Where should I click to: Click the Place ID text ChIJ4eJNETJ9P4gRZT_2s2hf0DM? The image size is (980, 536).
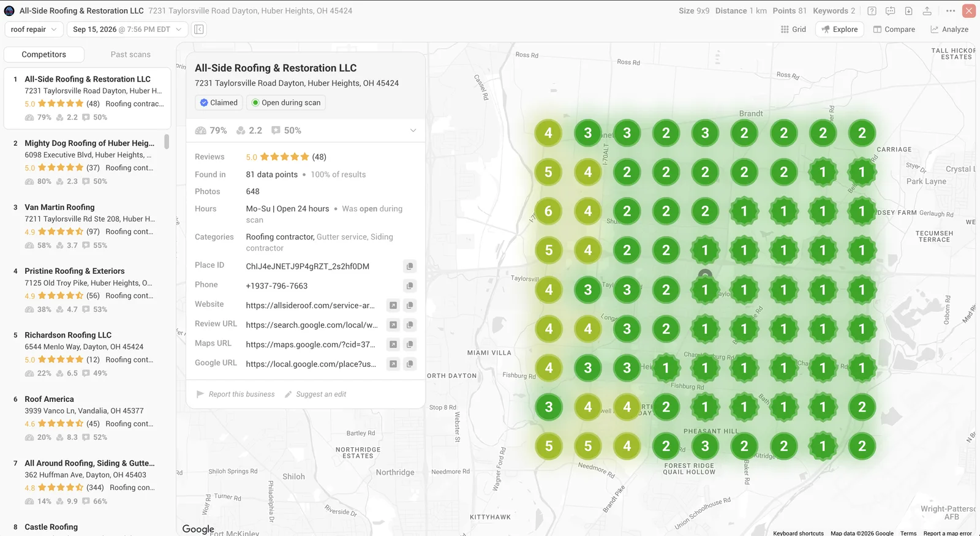coord(307,266)
